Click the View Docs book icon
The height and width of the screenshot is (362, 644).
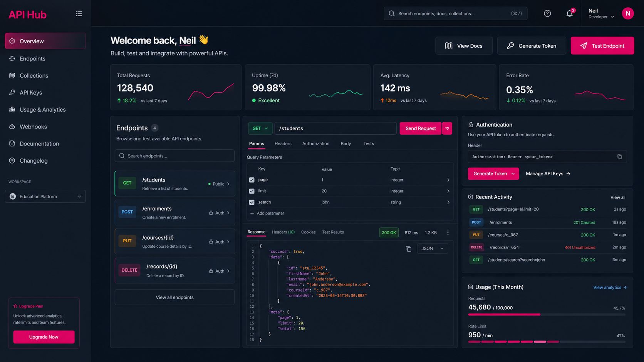coord(449,46)
